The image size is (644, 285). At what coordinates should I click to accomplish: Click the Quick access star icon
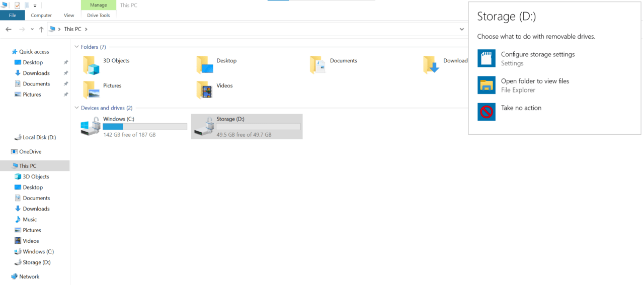[x=15, y=52]
